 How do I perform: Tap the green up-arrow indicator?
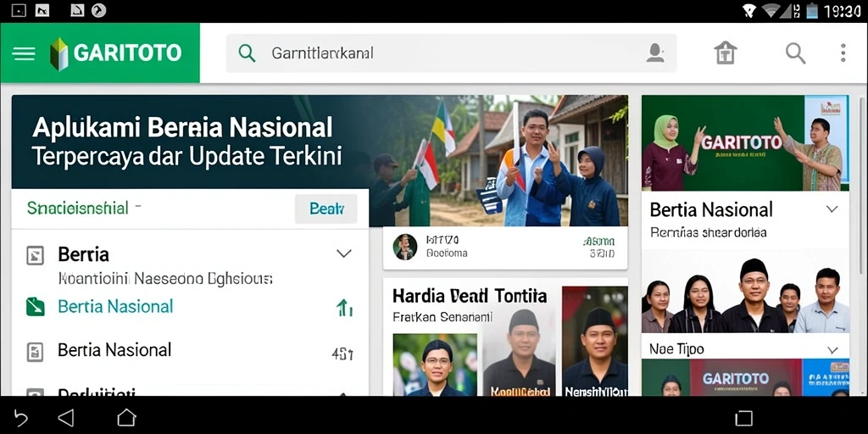pyautogui.click(x=344, y=308)
